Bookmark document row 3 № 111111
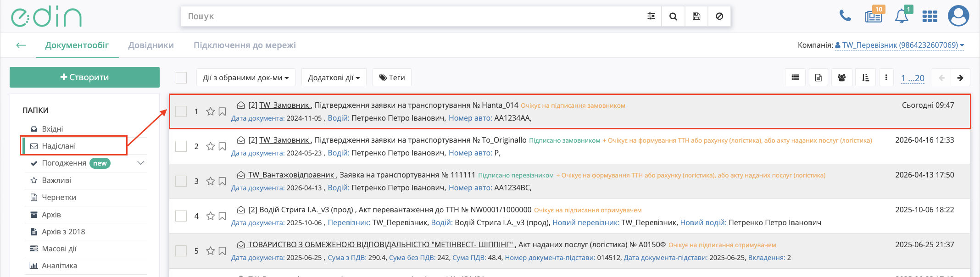This screenshot has height=277, width=980. (x=223, y=181)
